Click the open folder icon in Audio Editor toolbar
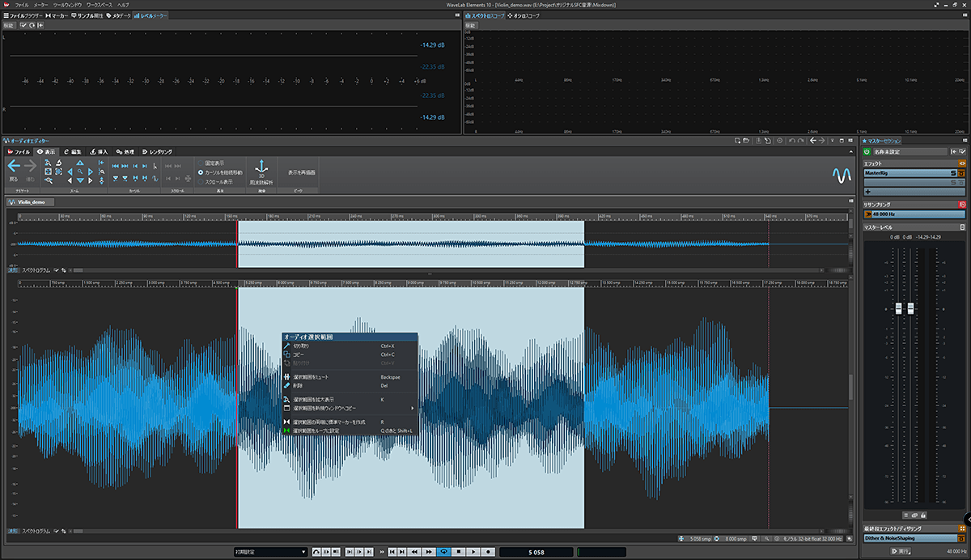The image size is (971, 560). (745, 141)
